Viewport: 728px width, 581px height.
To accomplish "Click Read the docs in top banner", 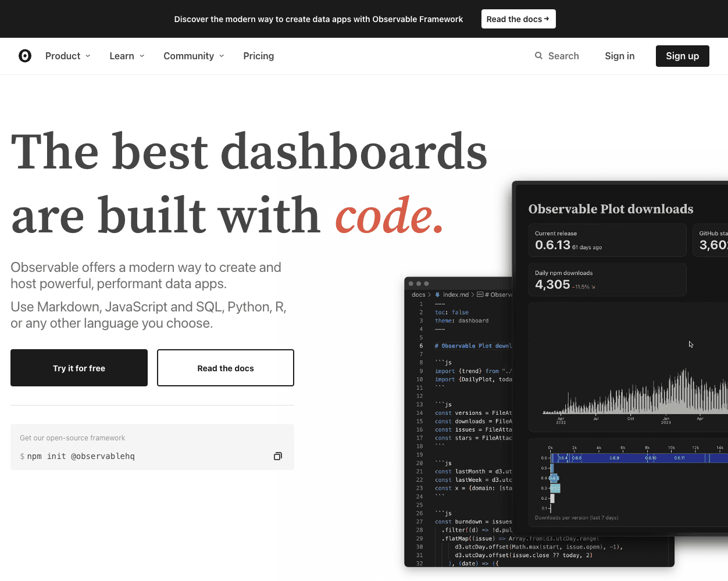I will [x=518, y=19].
